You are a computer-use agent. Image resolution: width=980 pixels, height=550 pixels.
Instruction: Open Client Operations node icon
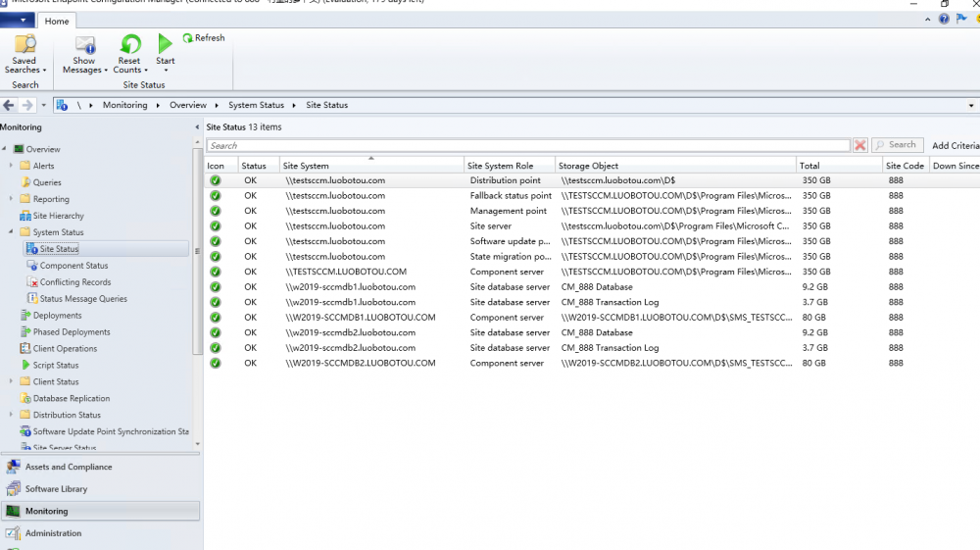(x=25, y=348)
